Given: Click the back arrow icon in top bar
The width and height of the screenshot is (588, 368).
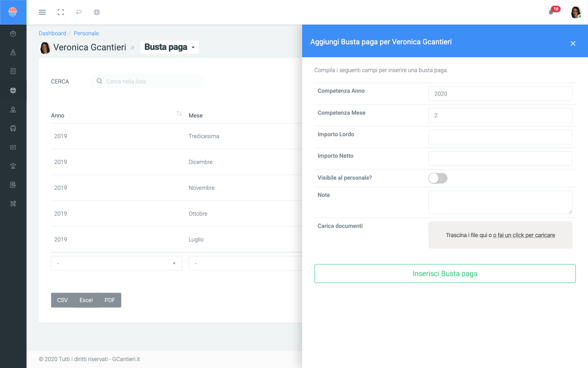Looking at the screenshot, I should [79, 12].
